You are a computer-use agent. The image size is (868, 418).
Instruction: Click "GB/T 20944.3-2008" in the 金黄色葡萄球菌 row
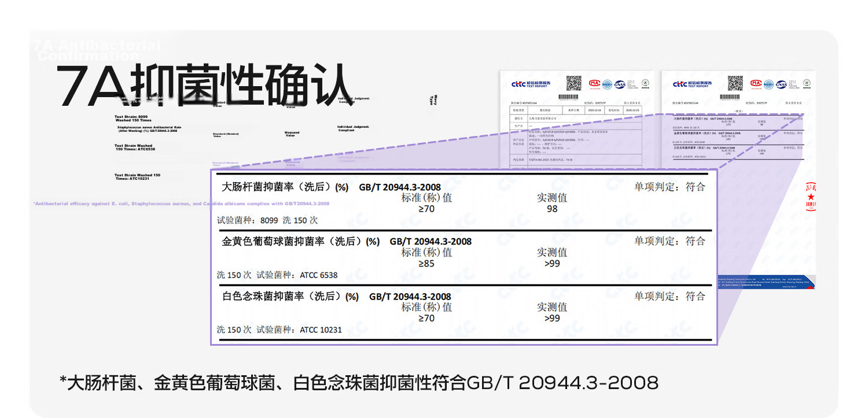[431, 242]
